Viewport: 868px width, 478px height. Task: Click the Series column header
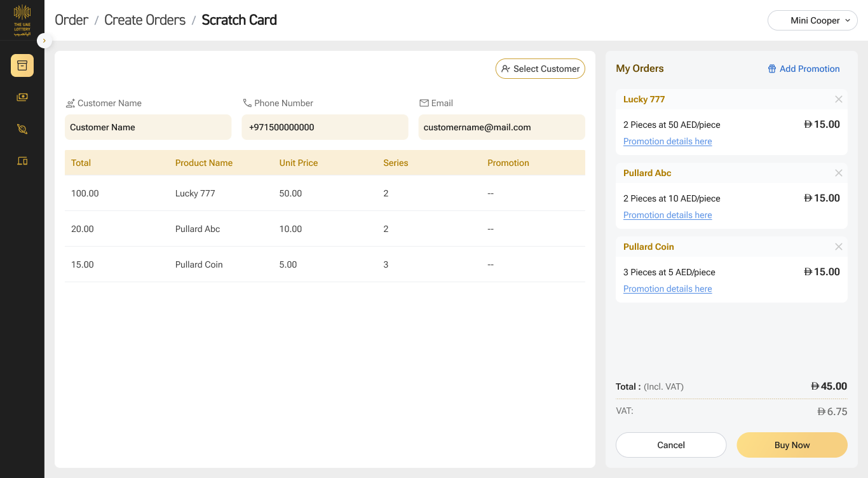click(x=396, y=163)
